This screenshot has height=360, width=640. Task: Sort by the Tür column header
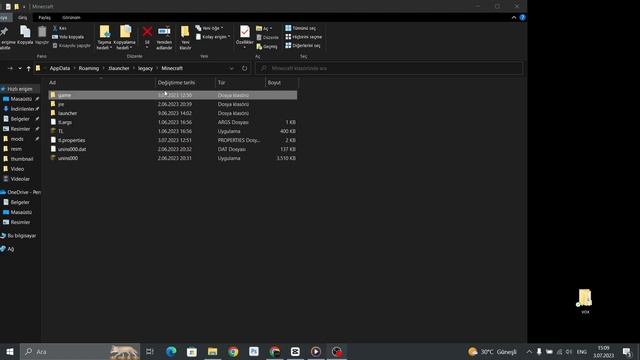pyautogui.click(x=240, y=82)
